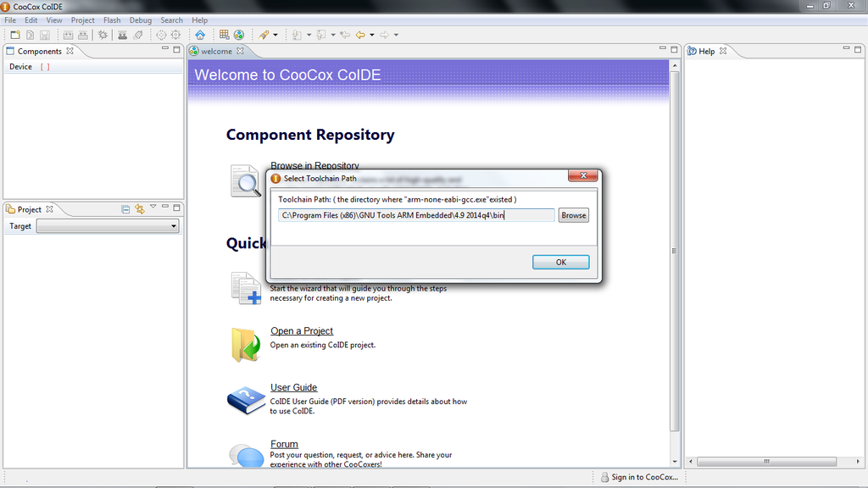
Task: Click the Next Annotation toolbar icon
Action: pos(298,35)
